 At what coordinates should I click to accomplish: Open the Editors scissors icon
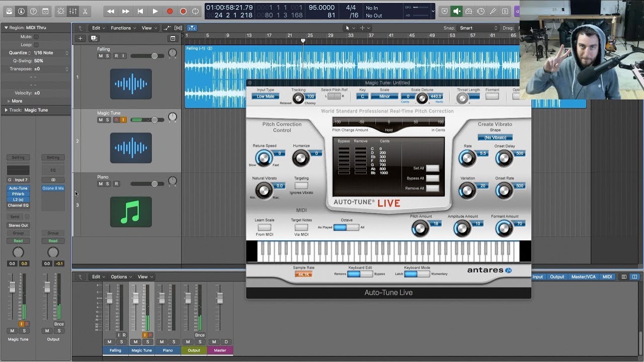pyautogui.click(x=85, y=11)
